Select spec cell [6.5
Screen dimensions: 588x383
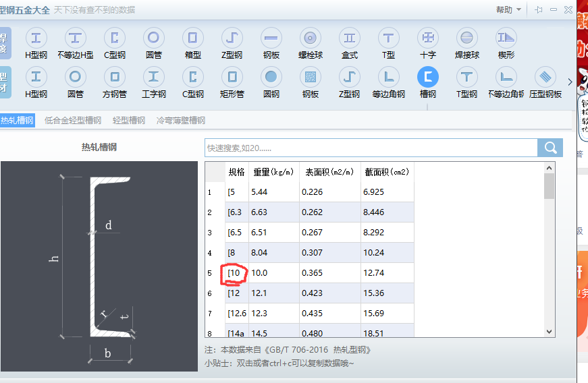coord(237,233)
